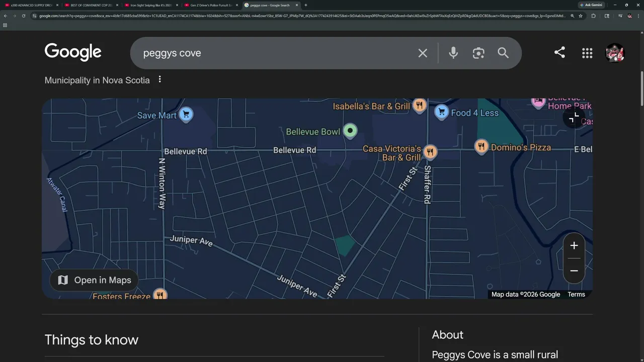Image resolution: width=644 pixels, height=362 pixels.
Task: Open the map Terms link
Action: coord(576,295)
